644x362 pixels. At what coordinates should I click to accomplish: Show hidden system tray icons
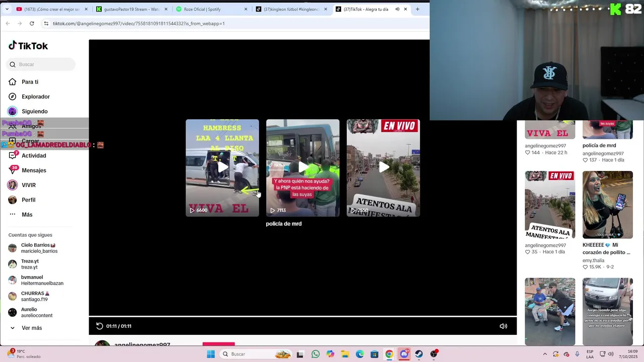545,354
